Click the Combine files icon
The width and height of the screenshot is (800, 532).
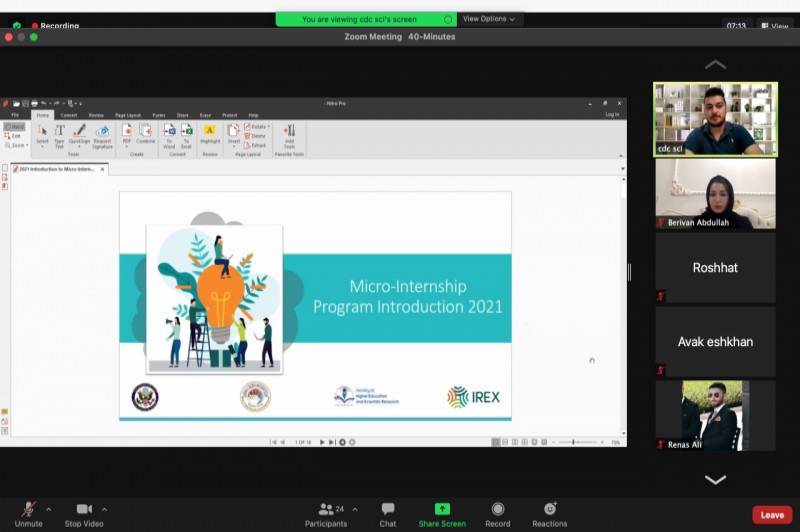coord(145,134)
